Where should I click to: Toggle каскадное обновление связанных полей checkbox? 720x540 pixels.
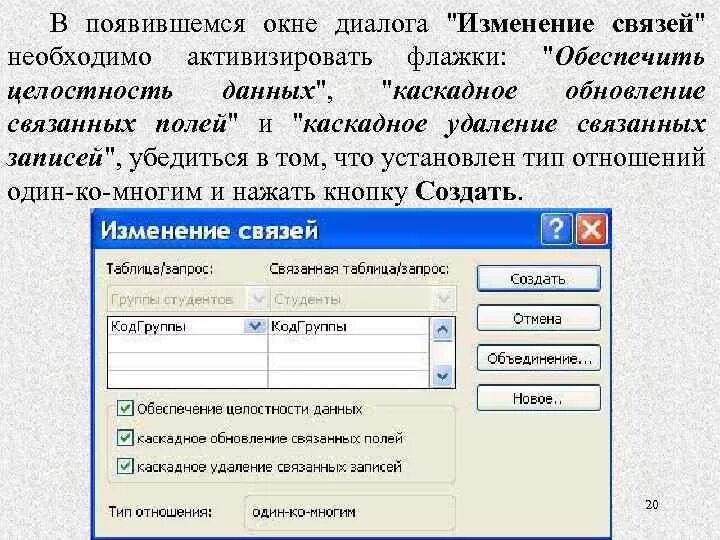(x=125, y=438)
